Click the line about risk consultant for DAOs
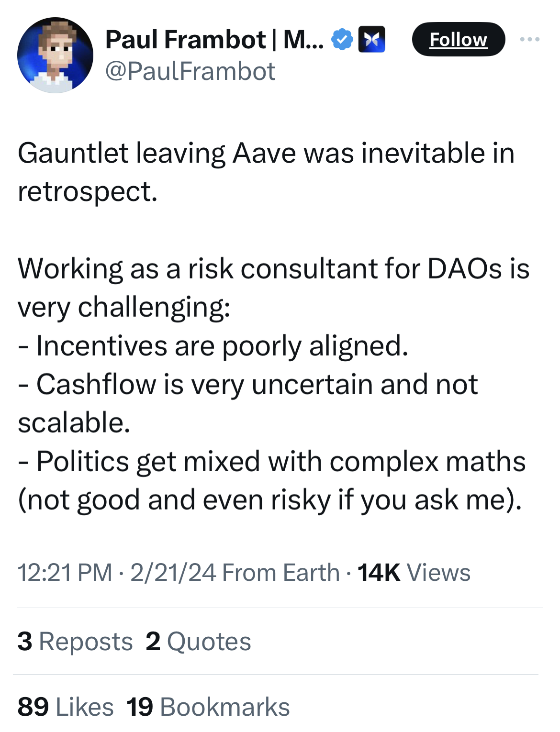The height and width of the screenshot is (732, 560). click(x=273, y=269)
